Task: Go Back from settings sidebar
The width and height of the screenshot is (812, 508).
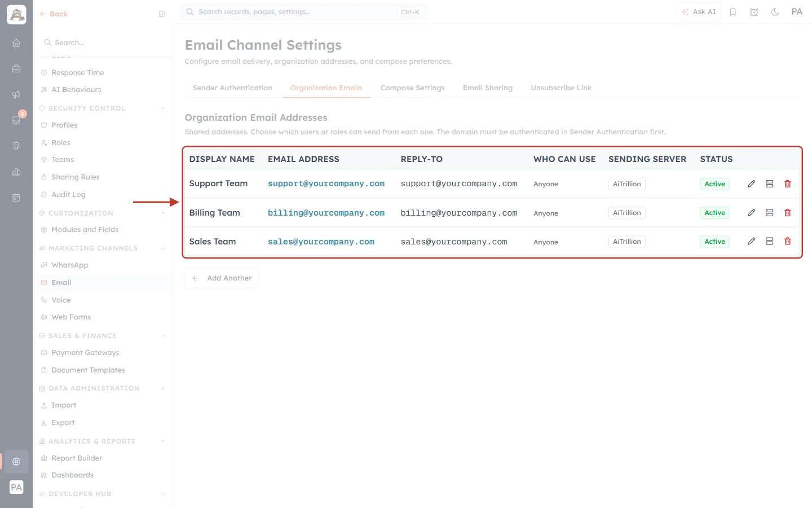Action: point(54,14)
